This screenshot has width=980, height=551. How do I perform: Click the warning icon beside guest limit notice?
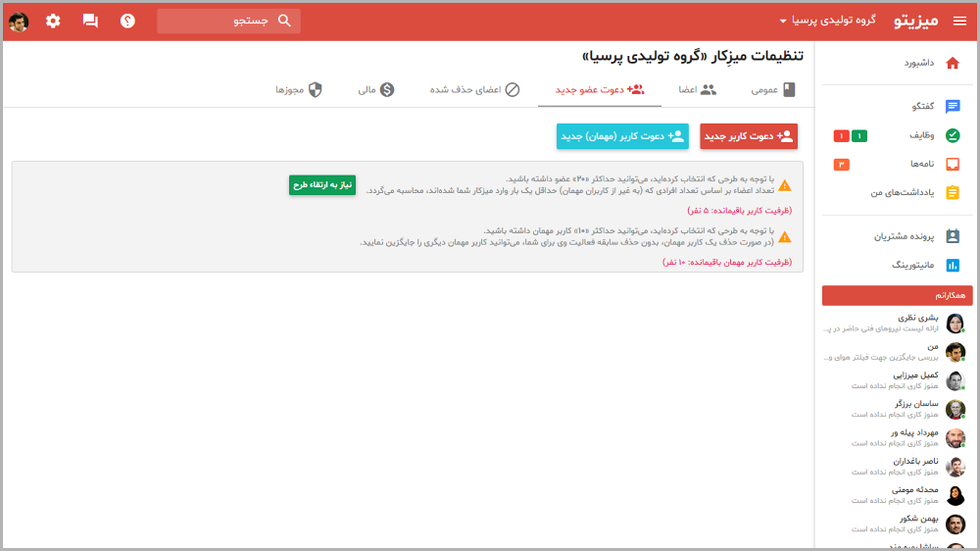(x=785, y=237)
